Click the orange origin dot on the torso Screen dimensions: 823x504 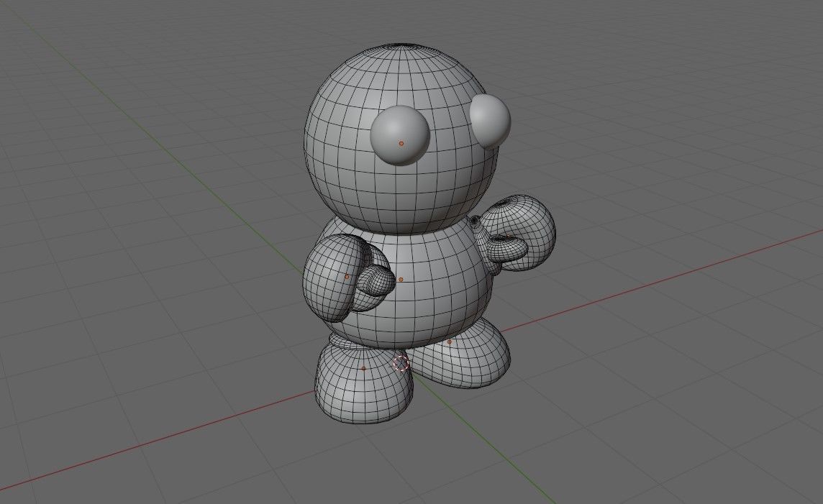401,280
